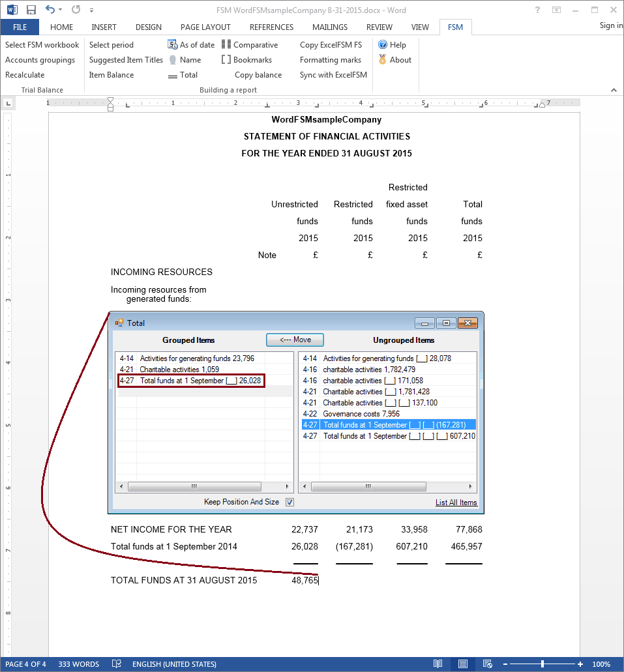The height and width of the screenshot is (672, 624).
Task: Click the About medal icon
Action: (383, 59)
